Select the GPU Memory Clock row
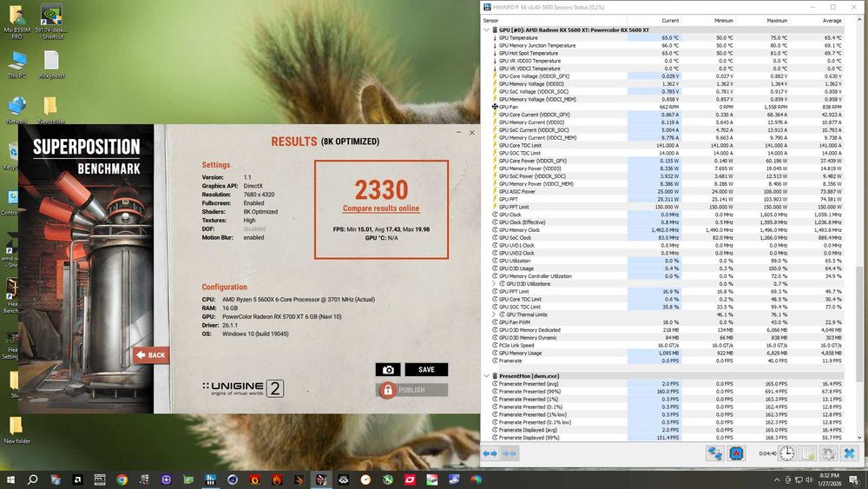Viewport: 868px width, 489px height. pos(668,230)
